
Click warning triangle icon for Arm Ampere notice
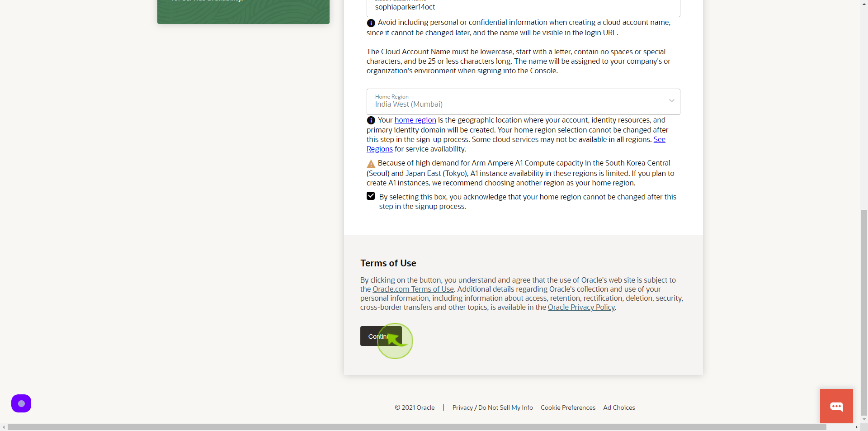[x=371, y=164]
